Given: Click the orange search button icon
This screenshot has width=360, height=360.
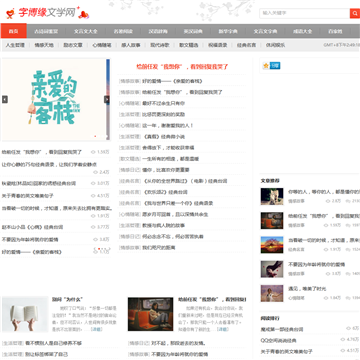Looking at the screenshot, I should 355,13.
